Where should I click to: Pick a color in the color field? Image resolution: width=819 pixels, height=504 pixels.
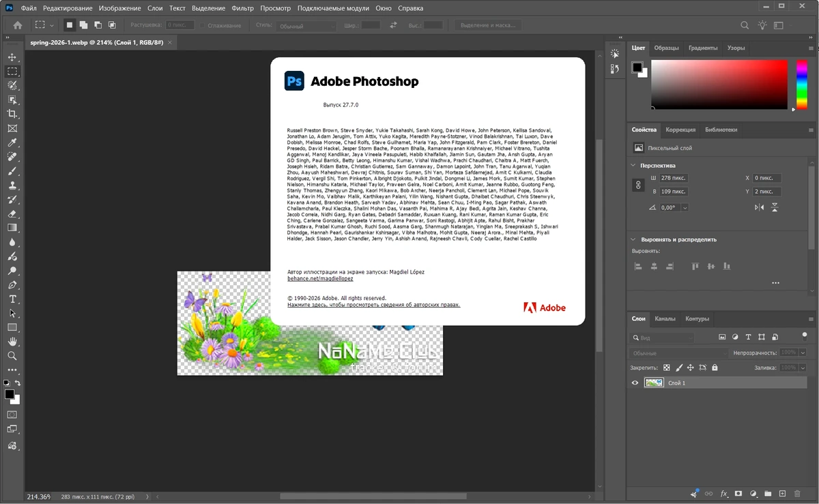(x=721, y=85)
